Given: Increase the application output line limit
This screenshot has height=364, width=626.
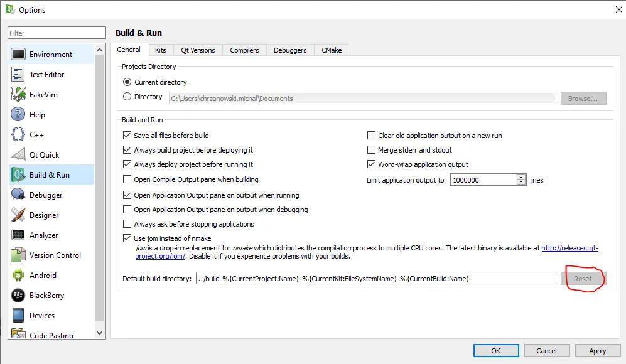Looking at the screenshot, I should point(521,177).
